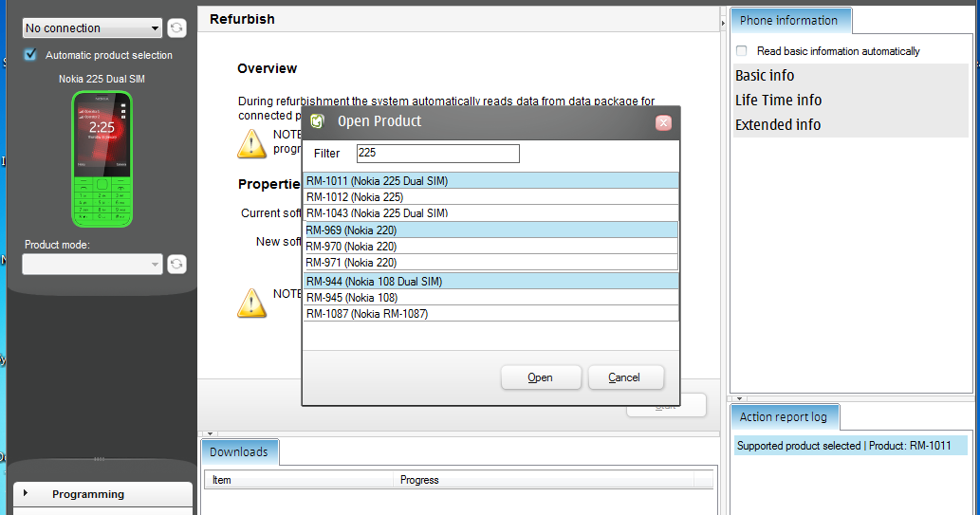Switch to the Phone information tab
Viewport: 980px width, 515px height.
(x=790, y=21)
